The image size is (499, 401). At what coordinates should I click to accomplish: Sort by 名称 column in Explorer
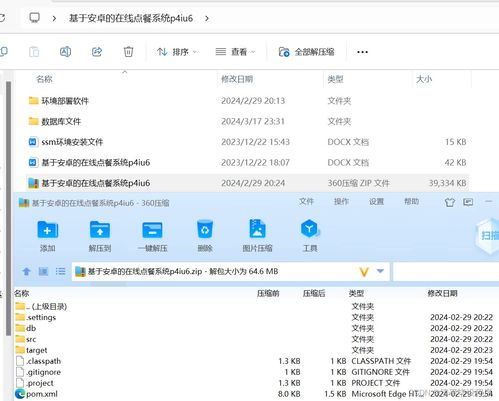pos(44,79)
